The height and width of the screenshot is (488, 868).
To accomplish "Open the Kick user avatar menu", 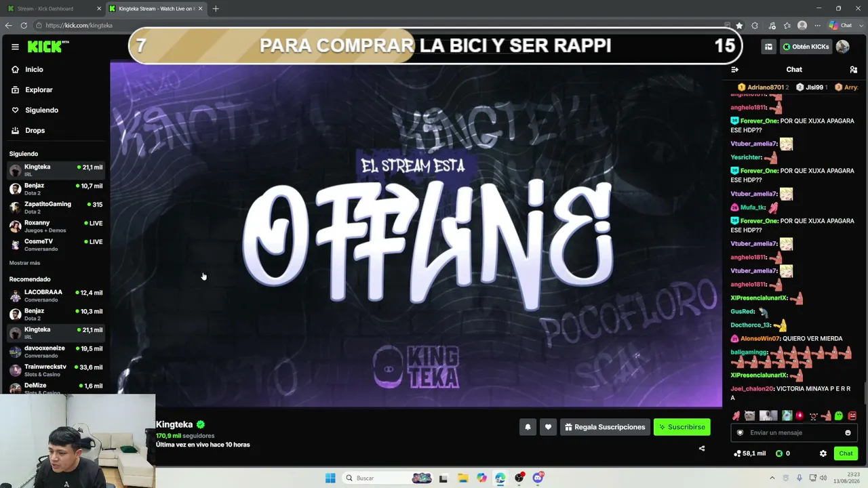I will 843,47.
